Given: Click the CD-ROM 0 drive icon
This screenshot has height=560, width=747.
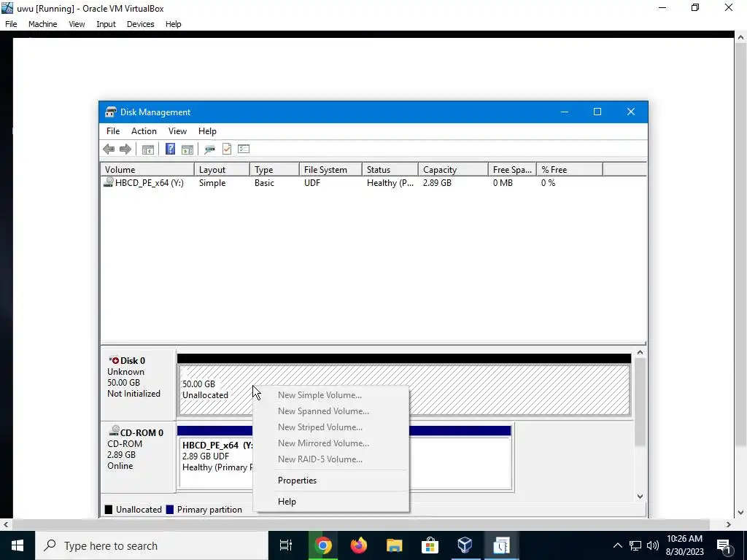Looking at the screenshot, I should 114,431.
